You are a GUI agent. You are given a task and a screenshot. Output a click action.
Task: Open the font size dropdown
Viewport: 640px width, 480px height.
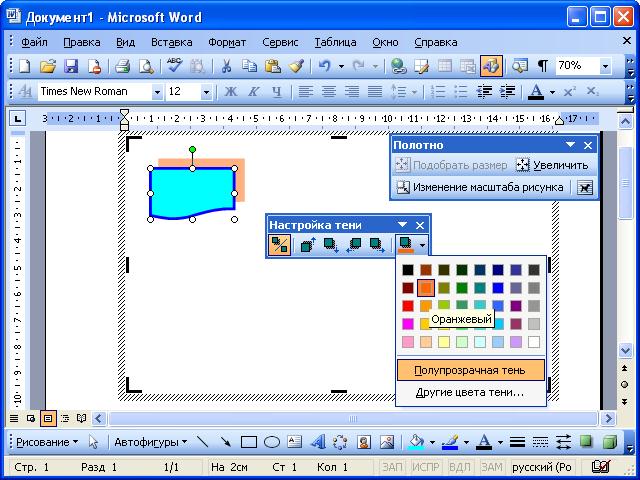tap(207, 92)
